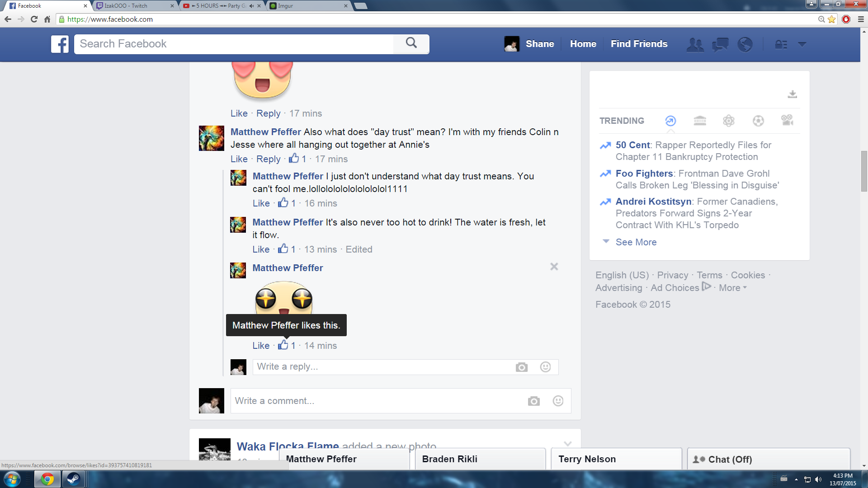Viewport: 868px width, 488px height.
Task: Select the Top Trends icon
Action: pos(670,121)
